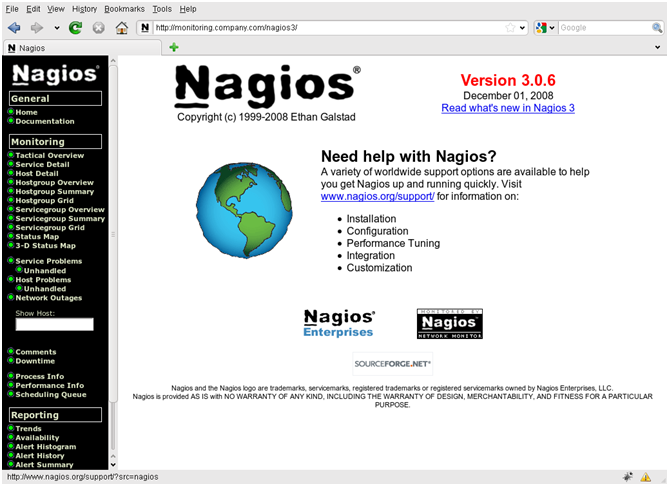Open the Comments link
Screen dimensions: 669x486
click(x=36, y=352)
